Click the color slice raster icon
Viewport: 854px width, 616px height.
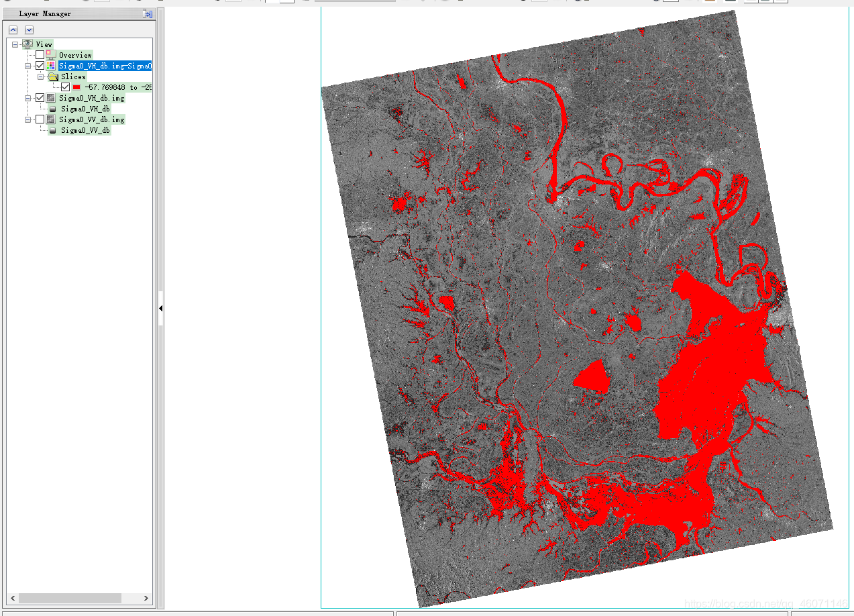(x=51, y=66)
